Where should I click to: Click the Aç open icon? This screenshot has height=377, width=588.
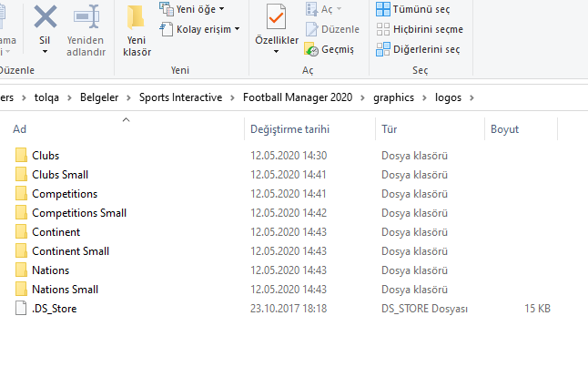point(311,9)
